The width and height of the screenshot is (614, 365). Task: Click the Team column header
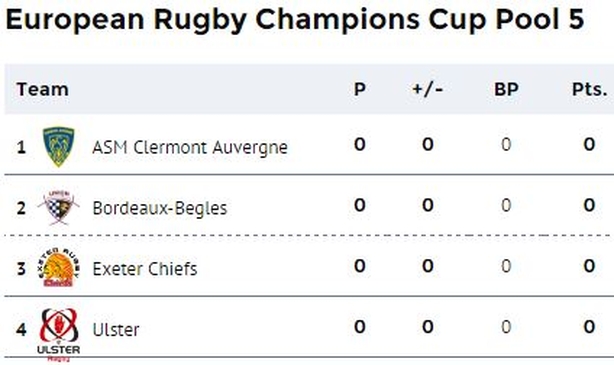43,89
